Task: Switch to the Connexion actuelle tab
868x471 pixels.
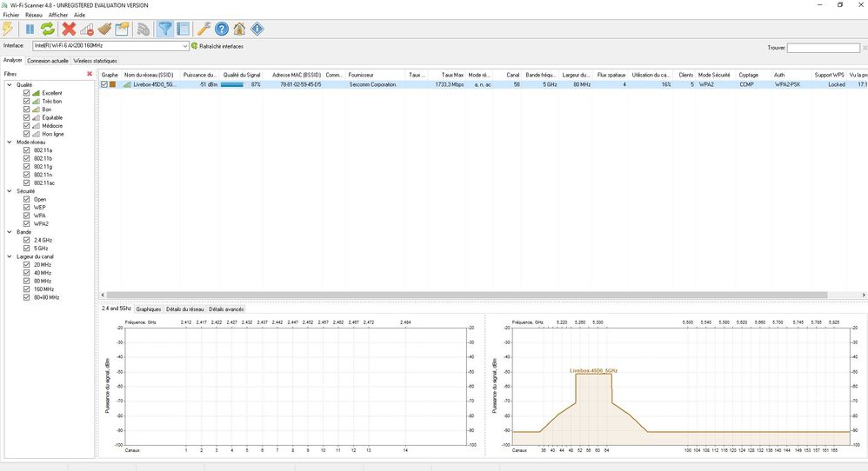Action: pyautogui.click(x=48, y=62)
